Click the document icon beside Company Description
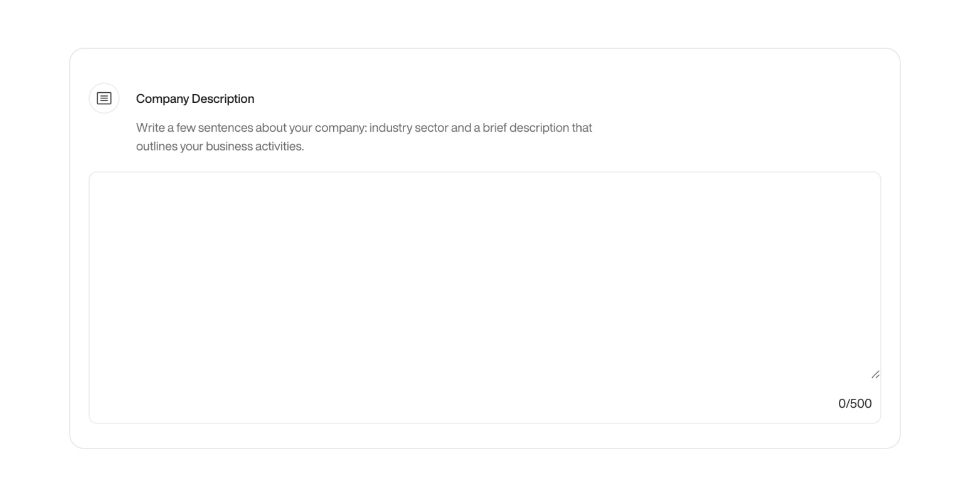Screen dimensions: 980x498 (x=104, y=98)
